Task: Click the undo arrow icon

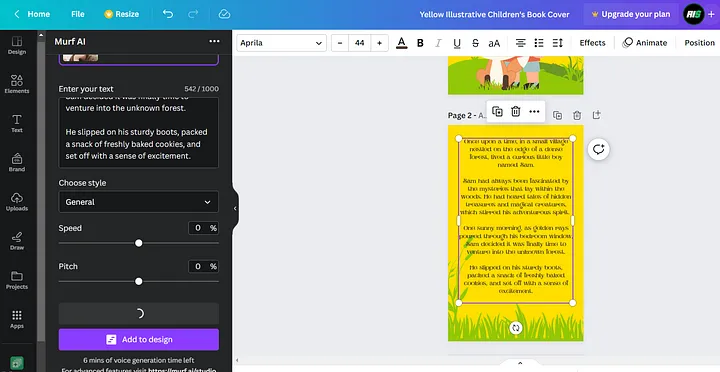Action: tap(168, 14)
